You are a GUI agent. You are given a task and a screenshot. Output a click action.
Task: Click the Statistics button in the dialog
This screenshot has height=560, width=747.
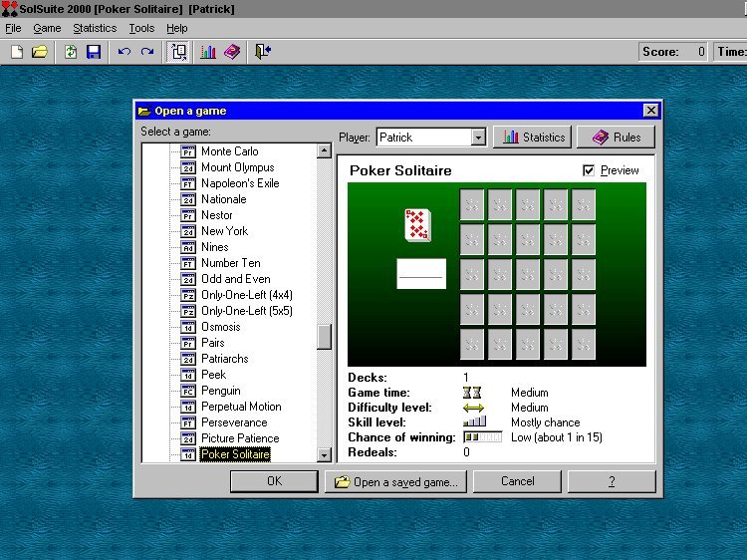point(533,138)
